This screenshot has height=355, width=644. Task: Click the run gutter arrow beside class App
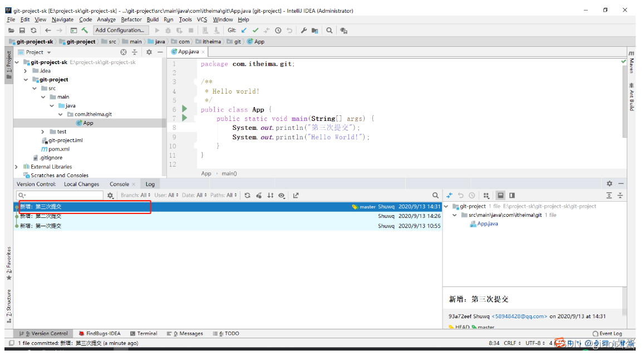tap(184, 109)
